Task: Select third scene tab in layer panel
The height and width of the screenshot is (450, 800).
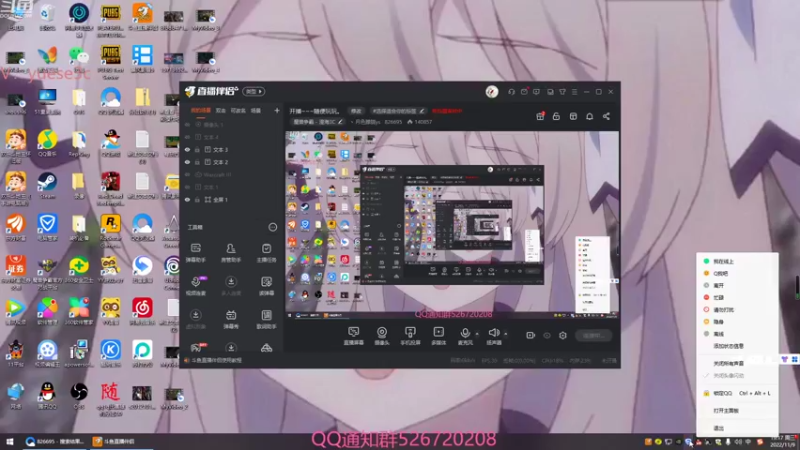Action: pyautogui.click(x=238, y=111)
